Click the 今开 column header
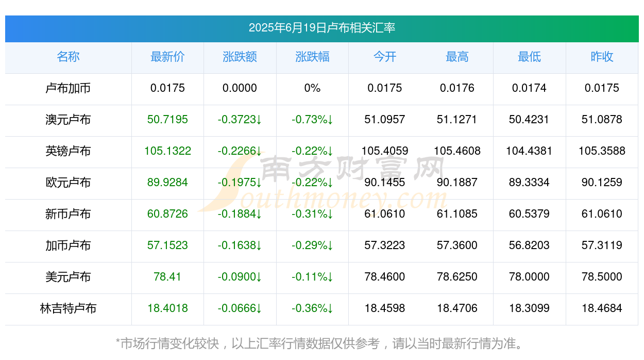Screen dimensions: 644x360 point(385,57)
